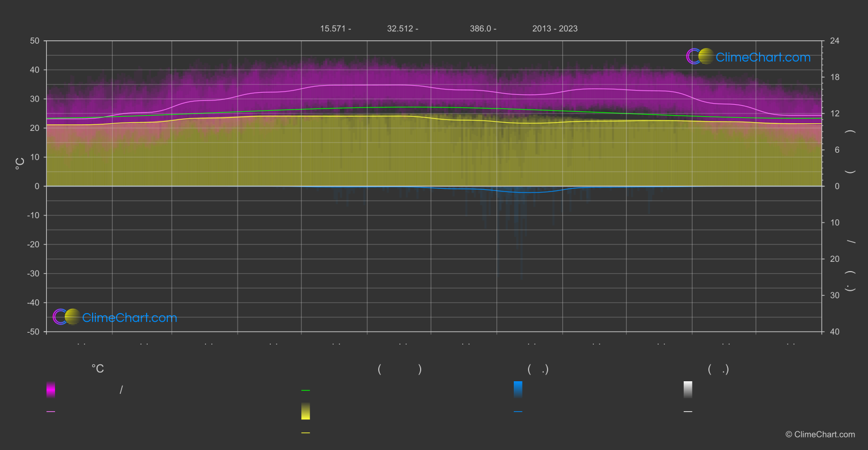Click the 386.0 value in the header

[x=481, y=29]
